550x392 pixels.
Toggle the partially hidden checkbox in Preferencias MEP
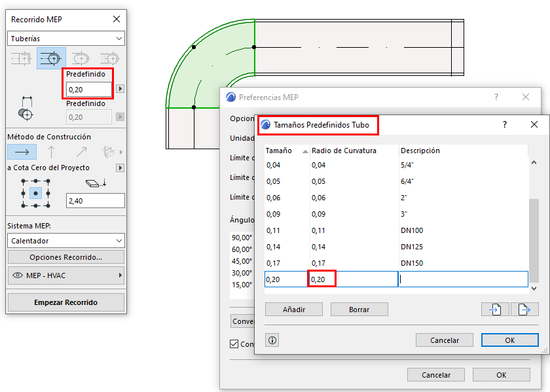234,344
